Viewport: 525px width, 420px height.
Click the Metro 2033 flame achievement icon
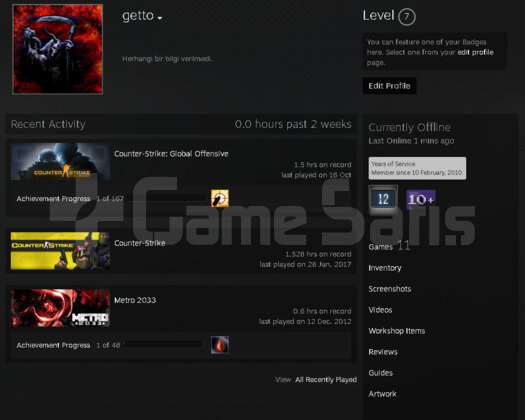[220, 345]
